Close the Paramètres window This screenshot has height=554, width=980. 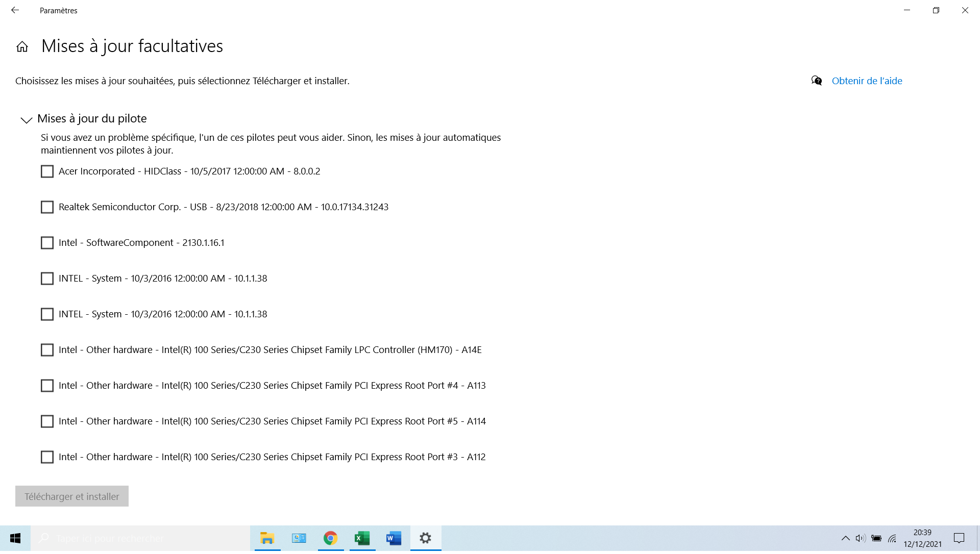pyautogui.click(x=965, y=10)
